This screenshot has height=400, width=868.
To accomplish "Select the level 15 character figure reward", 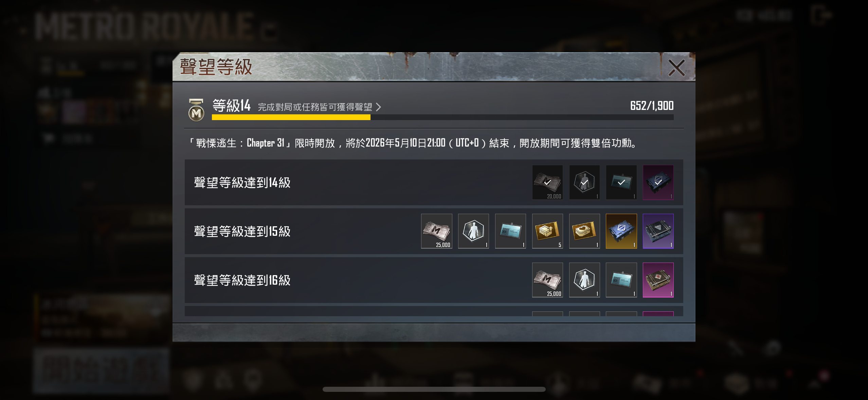I will [473, 231].
